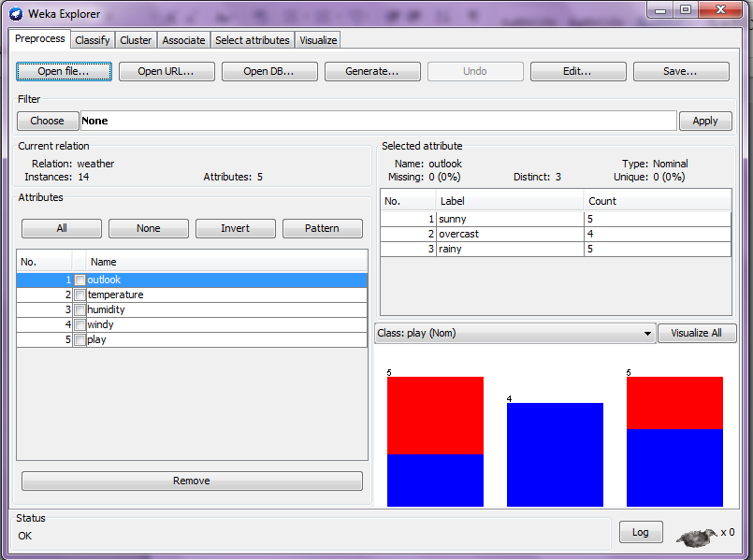Open the Visualize tab

point(318,40)
